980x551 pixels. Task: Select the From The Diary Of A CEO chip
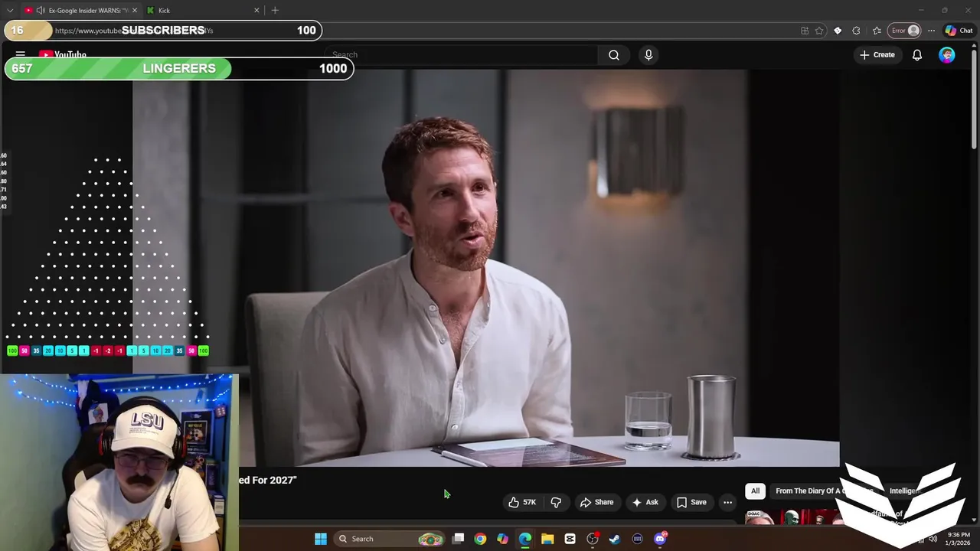tap(825, 491)
